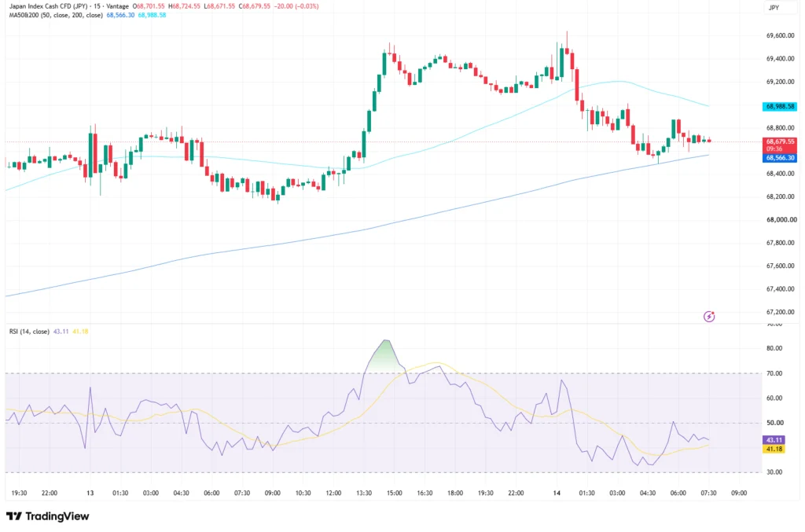Click the 69,200.00 price axis label
Screen dimensions: 805x532
[x=781, y=82]
